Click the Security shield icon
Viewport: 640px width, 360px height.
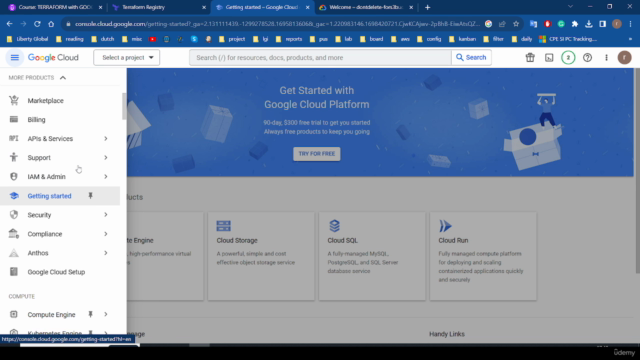14,214
